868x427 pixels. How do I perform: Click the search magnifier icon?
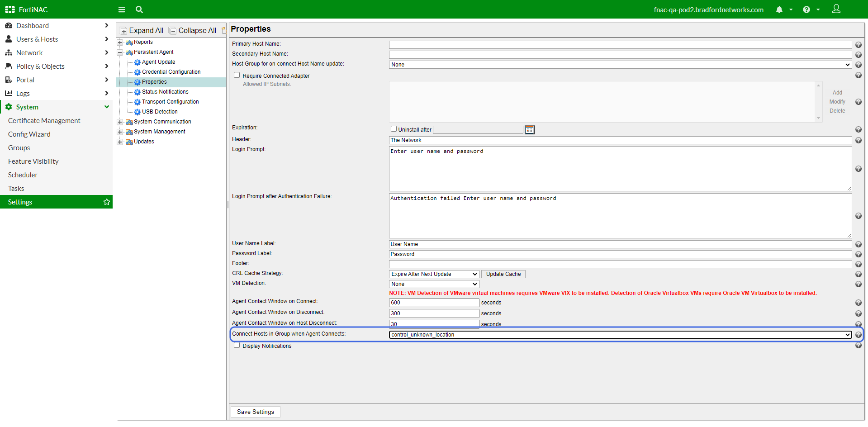pos(139,9)
